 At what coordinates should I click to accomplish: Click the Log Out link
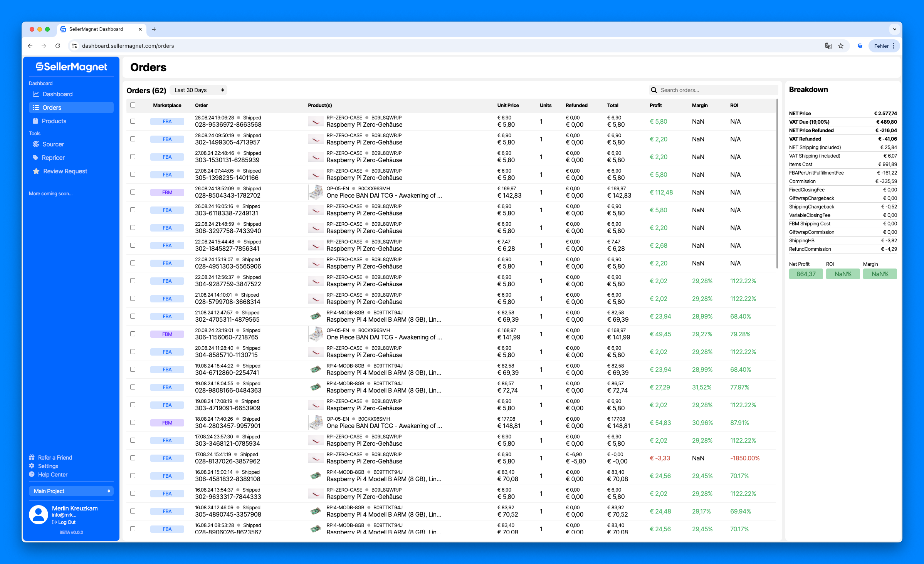tap(65, 522)
